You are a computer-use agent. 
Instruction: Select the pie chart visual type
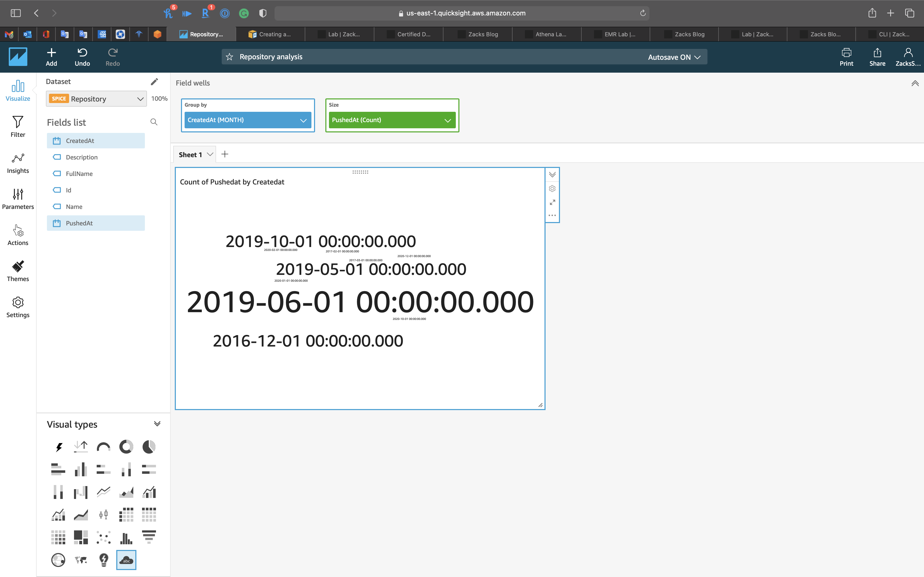pyautogui.click(x=149, y=446)
